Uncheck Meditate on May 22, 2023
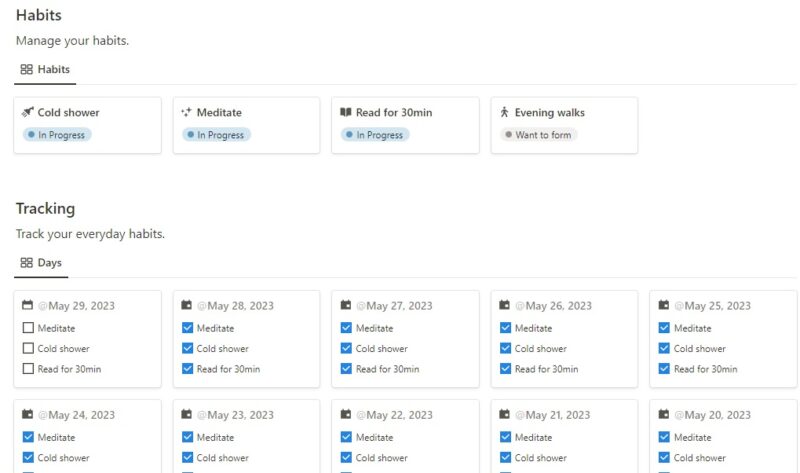The width and height of the screenshot is (800, 473). [346, 437]
